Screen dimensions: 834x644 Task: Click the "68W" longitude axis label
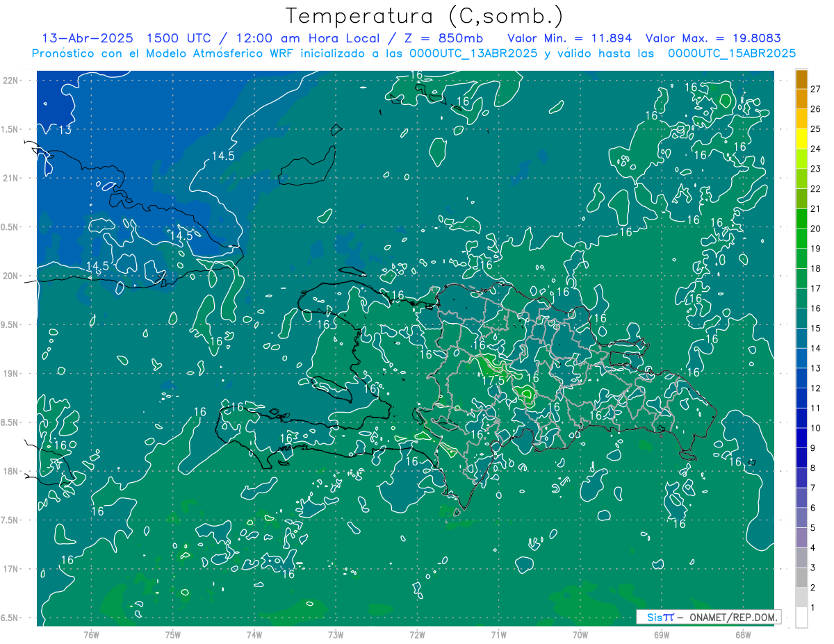[x=742, y=634]
